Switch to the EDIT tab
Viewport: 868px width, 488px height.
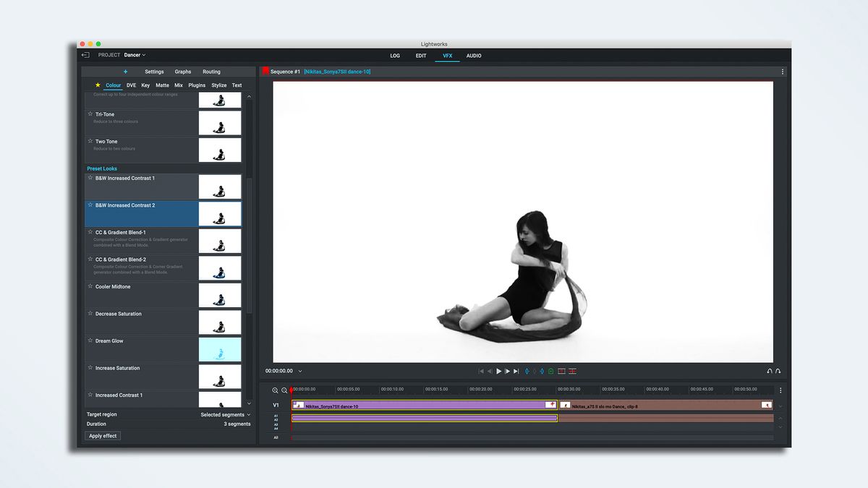(421, 56)
